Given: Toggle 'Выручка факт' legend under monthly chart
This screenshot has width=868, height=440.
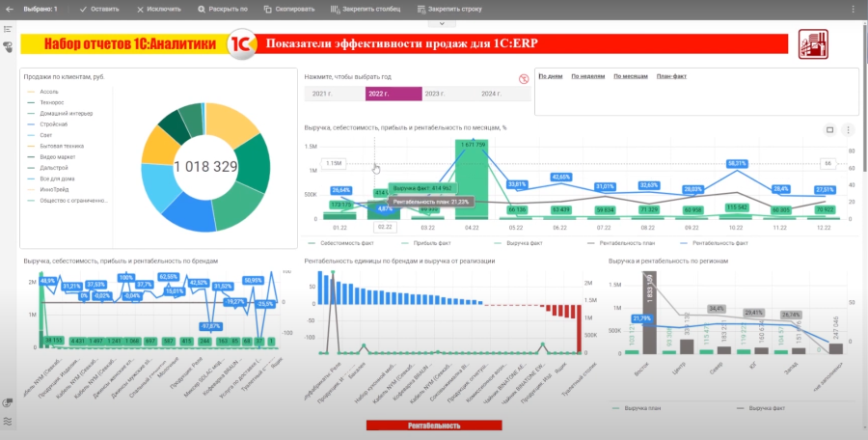Looking at the screenshot, I should [519, 243].
